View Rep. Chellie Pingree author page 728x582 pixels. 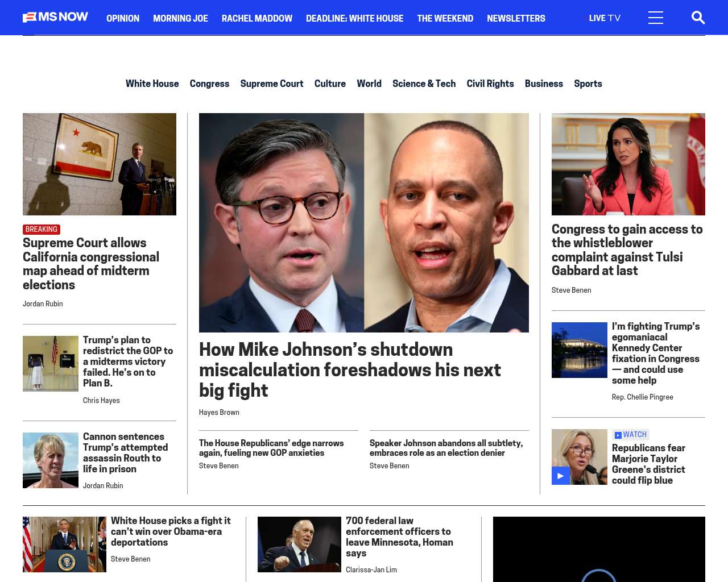[x=643, y=397]
